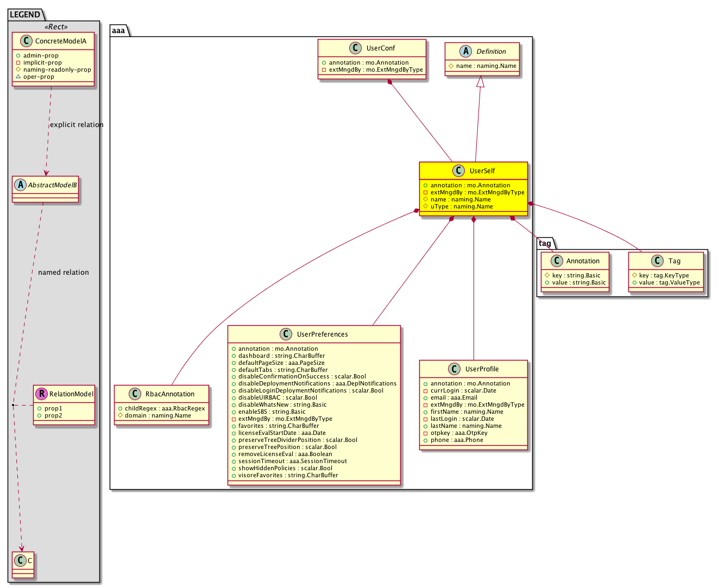The image size is (719, 588).
Task: Click the 'named relation' arrow label
Action: [64, 273]
